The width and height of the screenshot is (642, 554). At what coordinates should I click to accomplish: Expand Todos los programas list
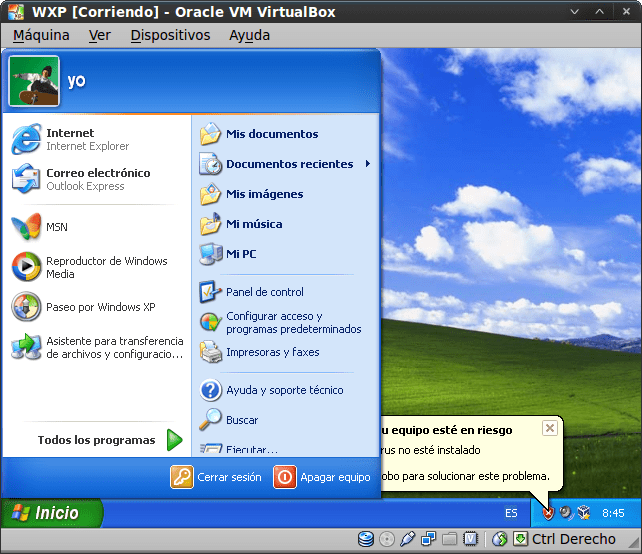click(x=110, y=440)
